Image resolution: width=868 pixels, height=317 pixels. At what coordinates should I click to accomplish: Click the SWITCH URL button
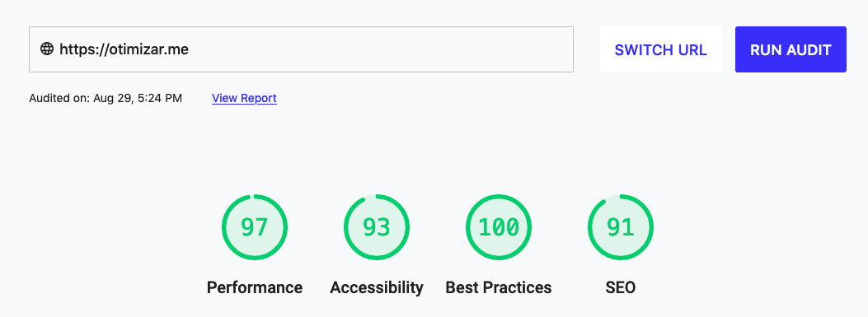coord(661,49)
